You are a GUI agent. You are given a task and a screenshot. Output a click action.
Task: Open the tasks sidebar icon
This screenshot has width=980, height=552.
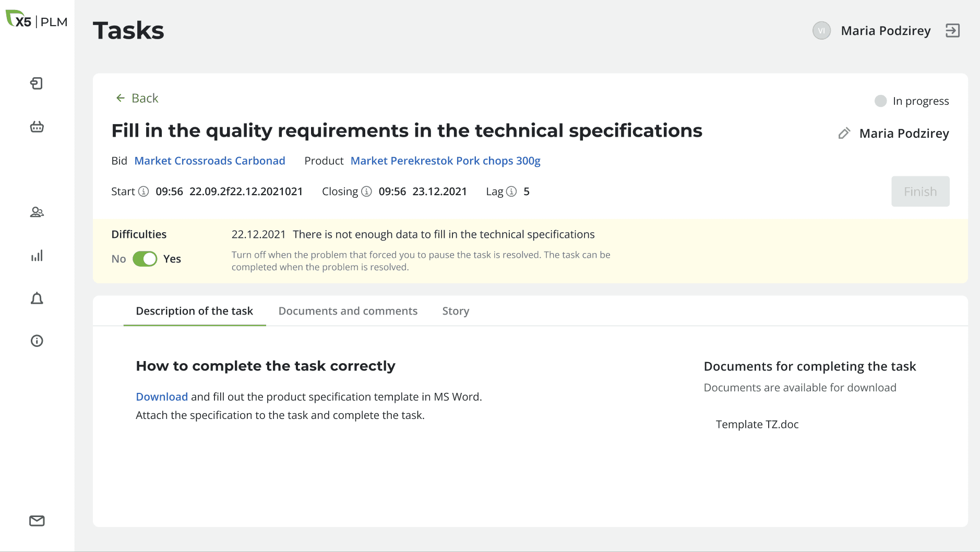[x=37, y=83]
